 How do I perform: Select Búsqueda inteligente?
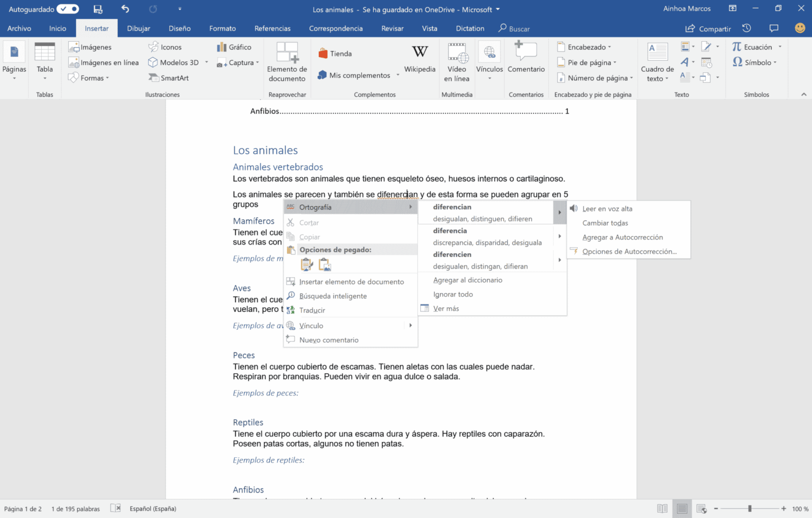pyautogui.click(x=350, y=296)
